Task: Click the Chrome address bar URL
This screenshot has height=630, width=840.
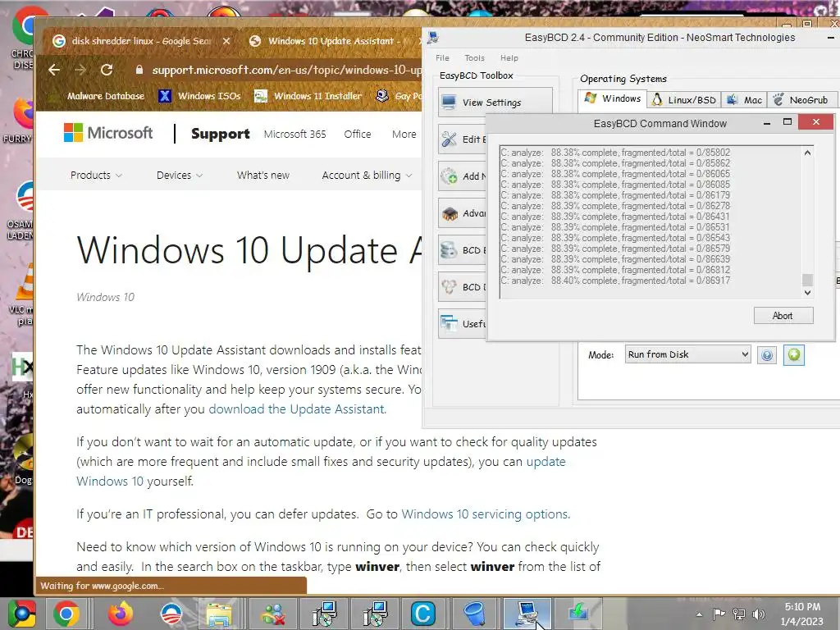Action: (x=286, y=70)
